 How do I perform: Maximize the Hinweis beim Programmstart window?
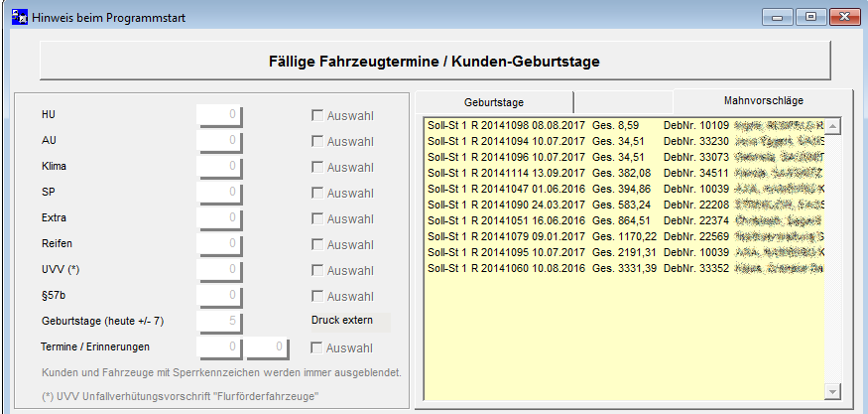pos(811,17)
